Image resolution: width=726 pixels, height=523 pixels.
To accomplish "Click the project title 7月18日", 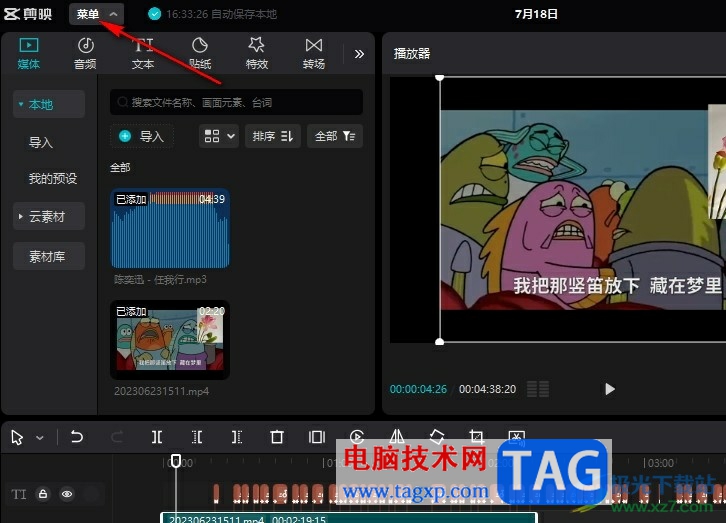I will [536, 14].
